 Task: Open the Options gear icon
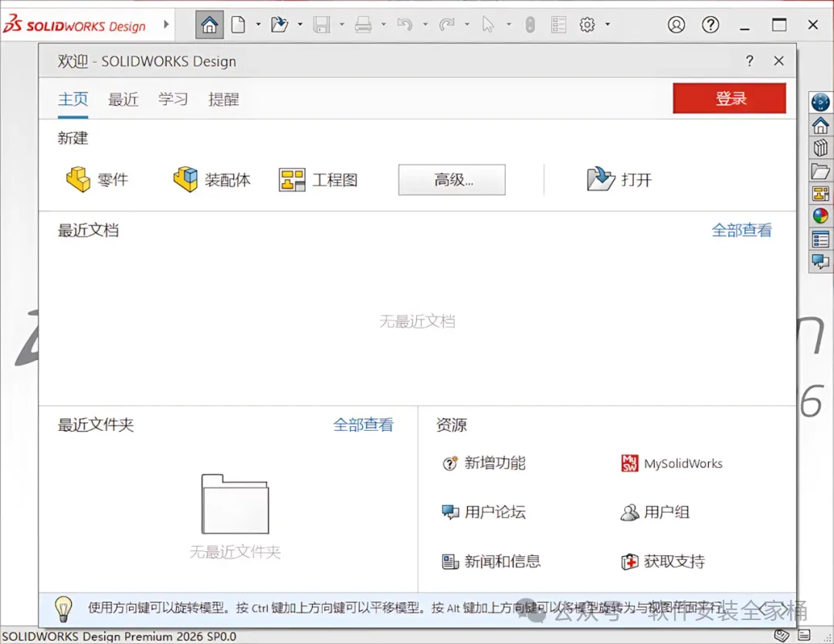[x=587, y=25]
